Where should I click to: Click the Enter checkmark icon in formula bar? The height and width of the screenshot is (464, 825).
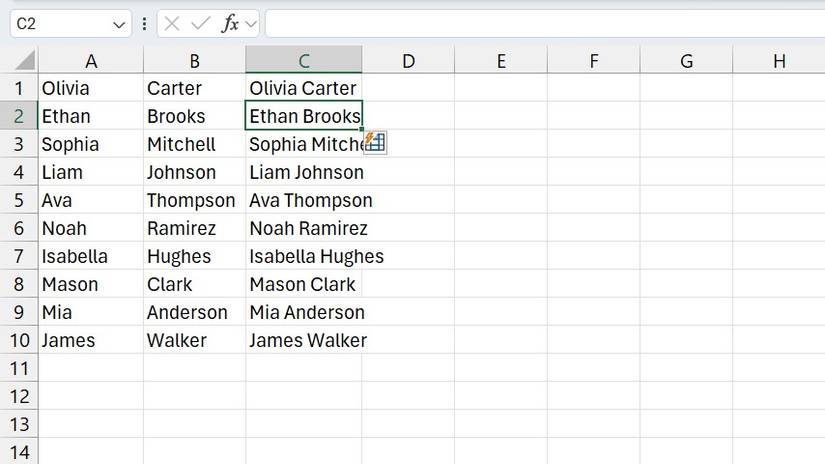[x=201, y=23]
